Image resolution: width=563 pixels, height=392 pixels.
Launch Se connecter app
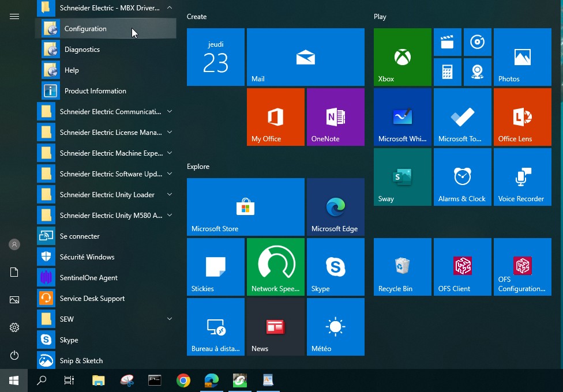coord(106,236)
